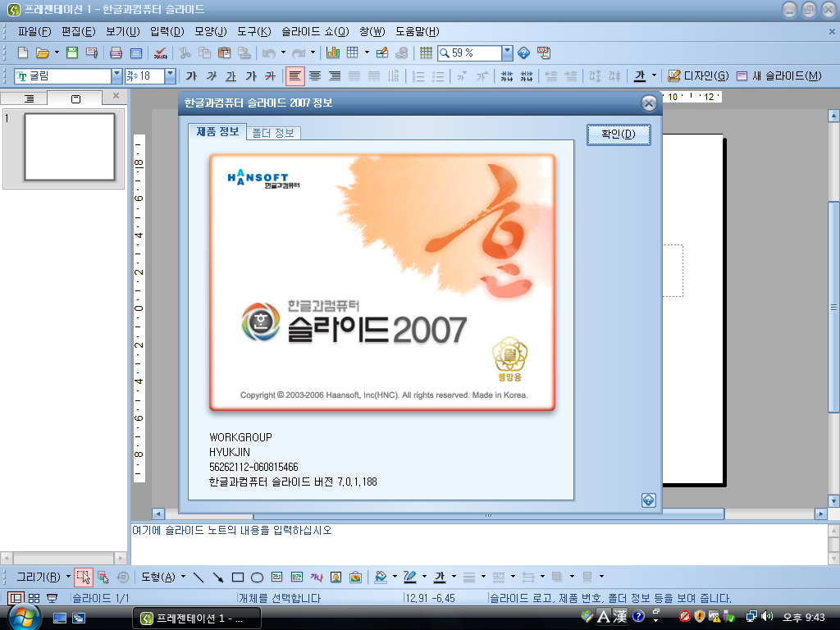This screenshot has height=630, width=840.
Task: Expand the fill color dropdown arrow
Action: click(395, 577)
